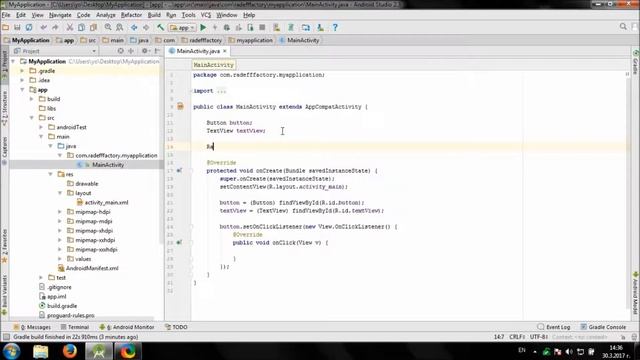The height and width of the screenshot is (360, 640).
Task: Click the Scroll from Source target icon
Action: click(x=120, y=51)
